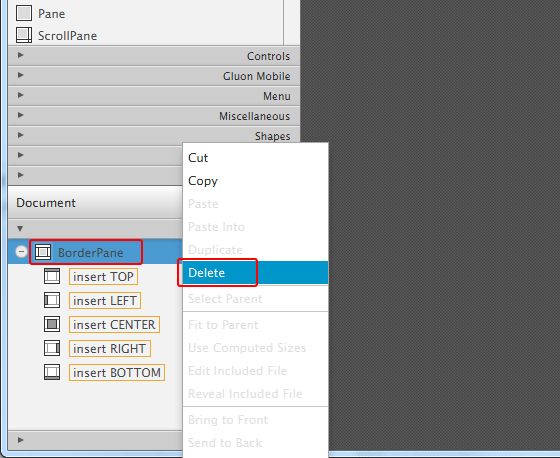This screenshot has height=458, width=560.
Task: Click the insert RIGHT placeholder icon
Action: coord(52,348)
